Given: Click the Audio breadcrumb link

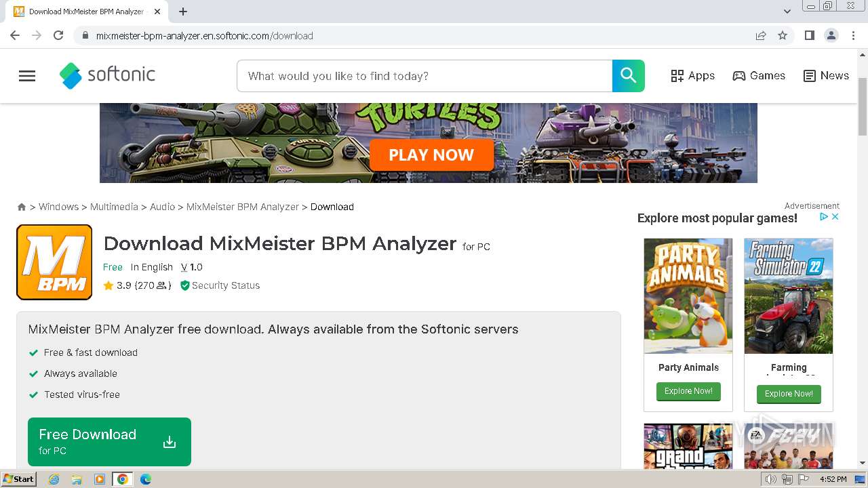Looking at the screenshot, I should pyautogui.click(x=162, y=207).
